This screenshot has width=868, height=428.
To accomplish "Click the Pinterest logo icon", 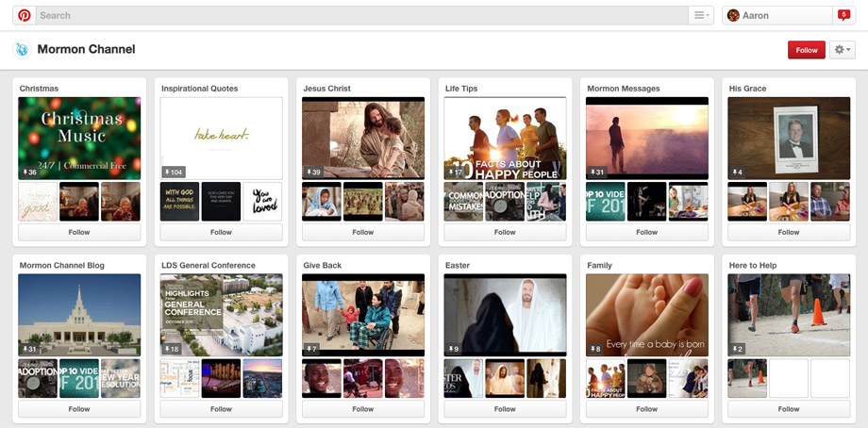I will coord(25,15).
